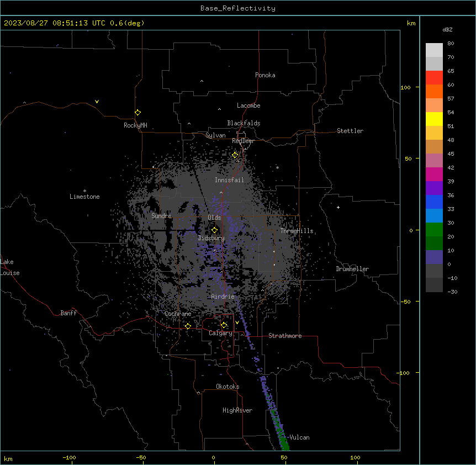Click the Cochrane town label

coord(178,314)
